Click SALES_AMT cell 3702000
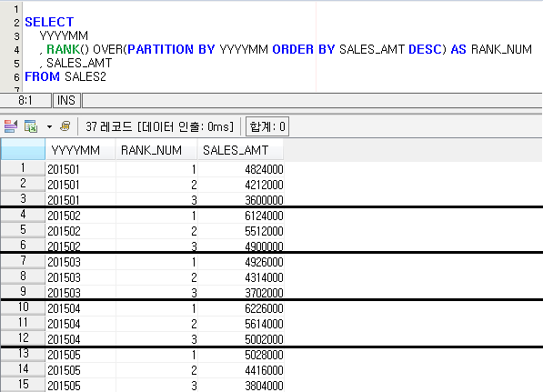The height and width of the screenshot is (392, 543). pyautogui.click(x=241, y=292)
